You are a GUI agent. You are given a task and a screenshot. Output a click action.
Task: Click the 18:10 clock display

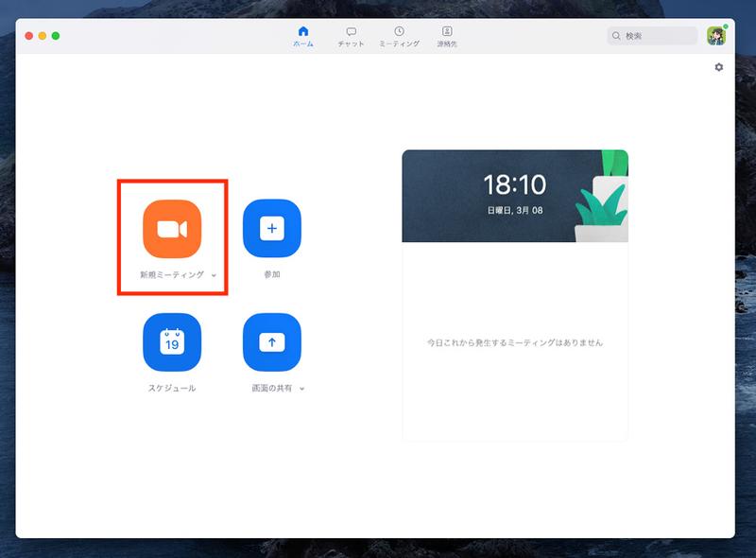tap(515, 184)
